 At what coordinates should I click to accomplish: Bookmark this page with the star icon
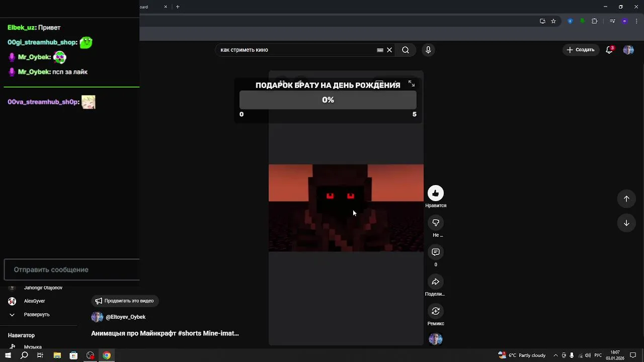pos(553,21)
